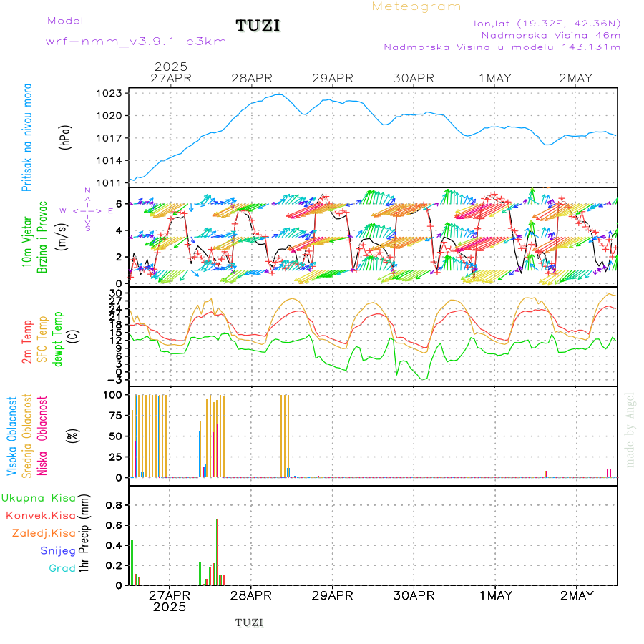Screen dimensions: 644x644
Task: Click the Nadmorska Visina 46m label
Action: [x=550, y=35]
